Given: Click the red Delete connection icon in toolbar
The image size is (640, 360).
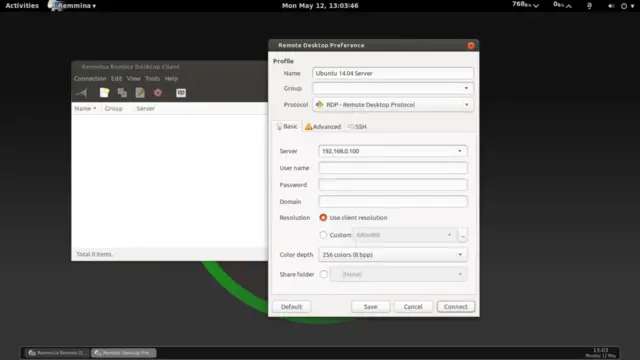Looking at the screenshot, I should point(158,93).
